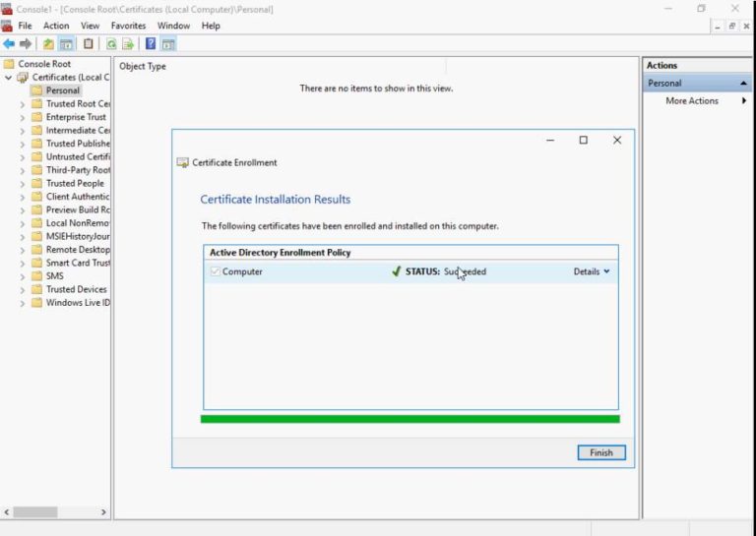Click More Actions in Actions pane

coord(692,100)
